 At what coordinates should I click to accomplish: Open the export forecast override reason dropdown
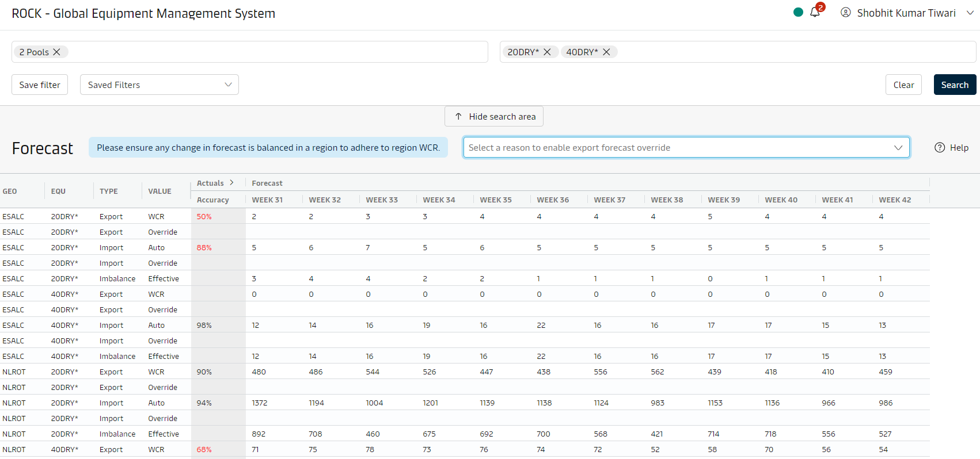[686, 147]
